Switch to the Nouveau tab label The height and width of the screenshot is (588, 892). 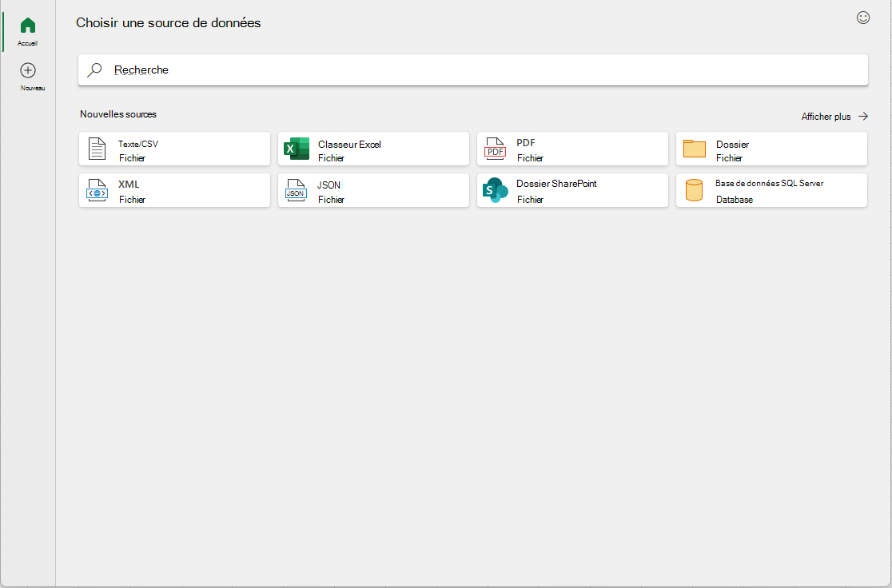point(33,88)
